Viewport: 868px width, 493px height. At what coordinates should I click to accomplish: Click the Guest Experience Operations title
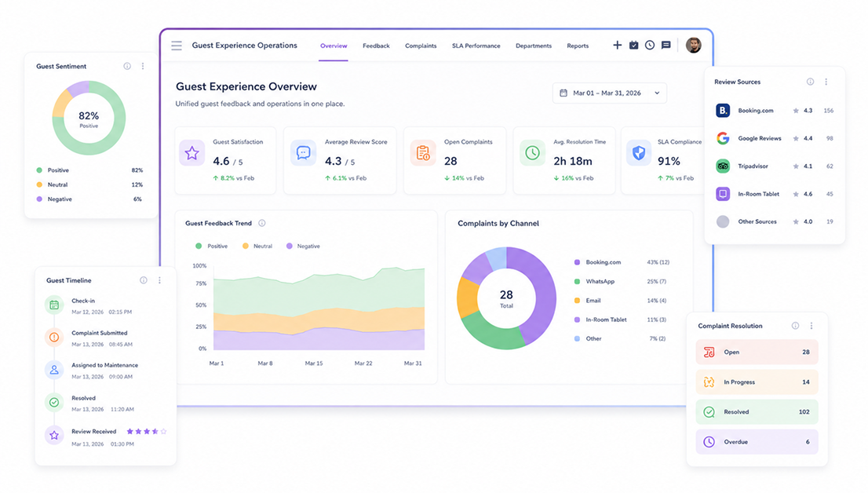click(x=244, y=46)
